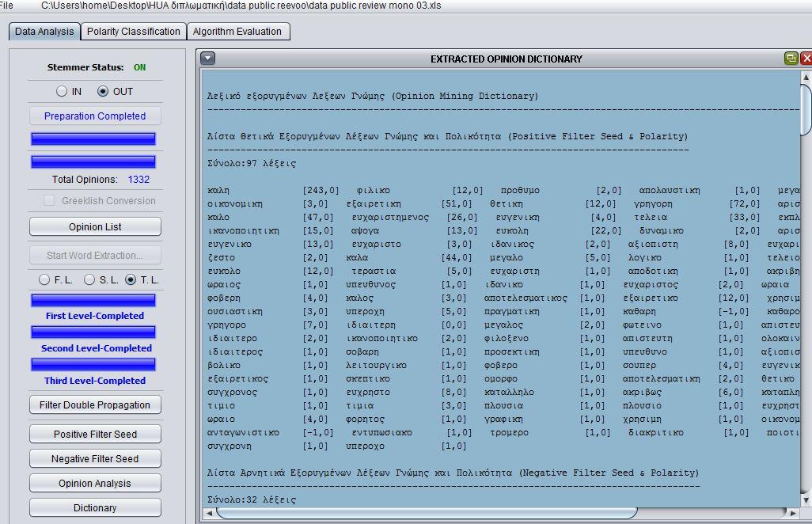Click the Positive Filter Seed button
This screenshot has width=812, height=524.
pos(95,434)
